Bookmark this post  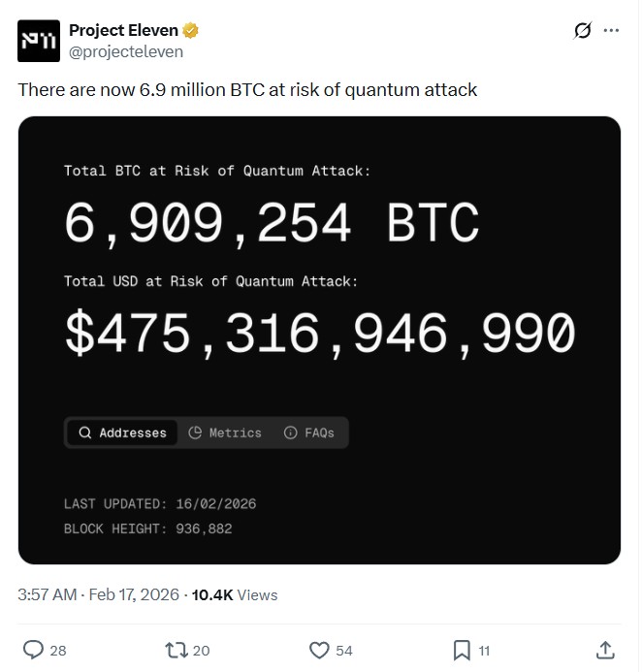(x=462, y=650)
